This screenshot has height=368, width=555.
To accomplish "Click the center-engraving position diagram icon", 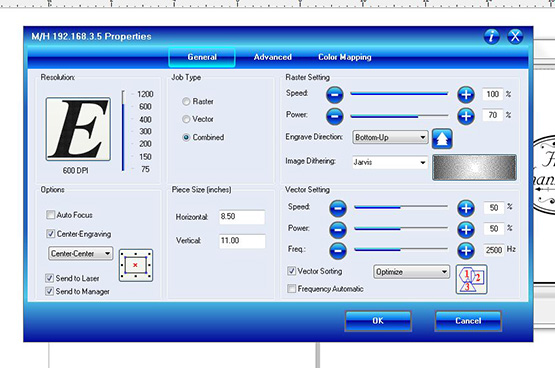I will point(136,265).
